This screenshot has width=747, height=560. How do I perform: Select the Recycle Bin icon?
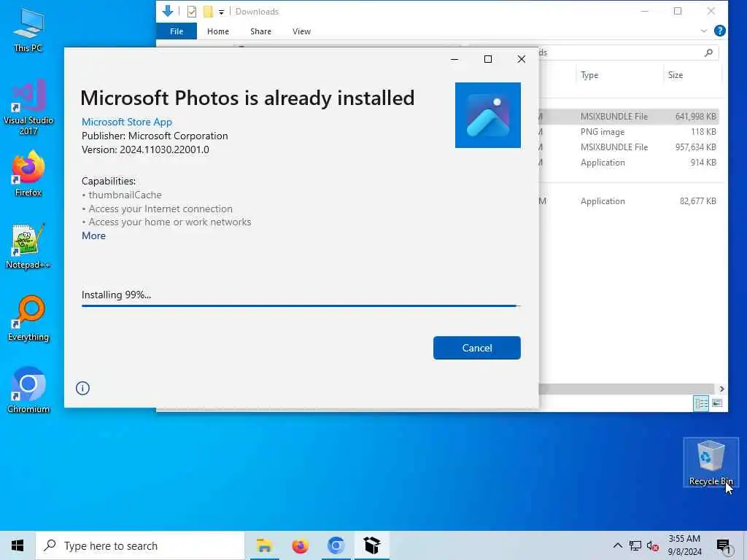pos(711,462)
